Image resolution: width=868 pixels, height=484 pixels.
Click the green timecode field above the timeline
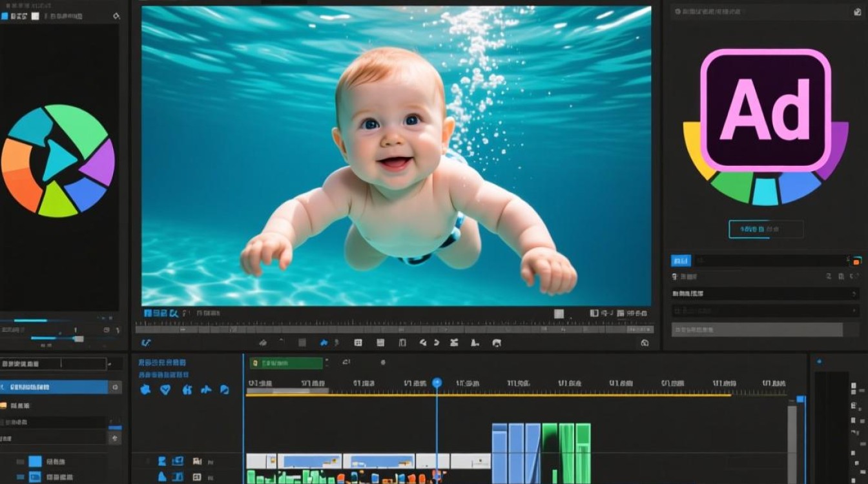286,363
